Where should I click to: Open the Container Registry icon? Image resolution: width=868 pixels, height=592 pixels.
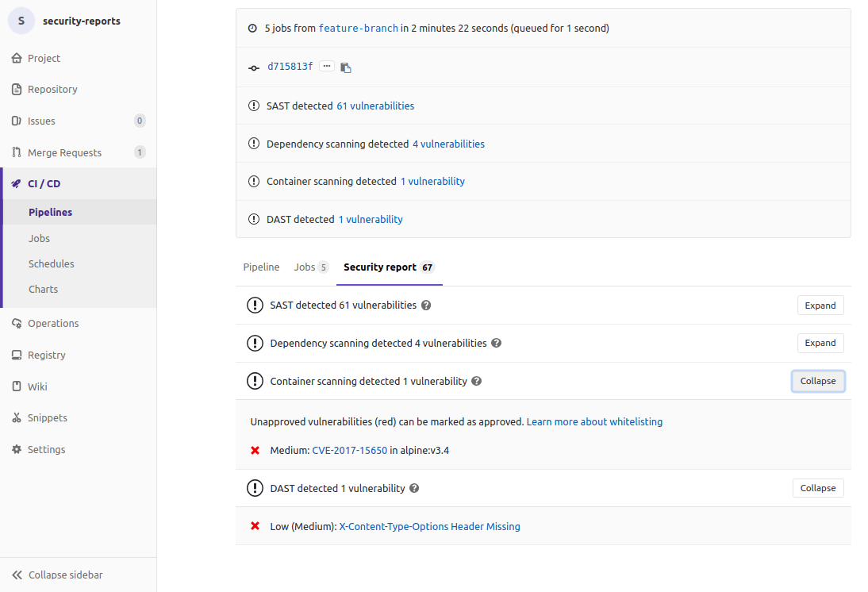click(15, 355)
